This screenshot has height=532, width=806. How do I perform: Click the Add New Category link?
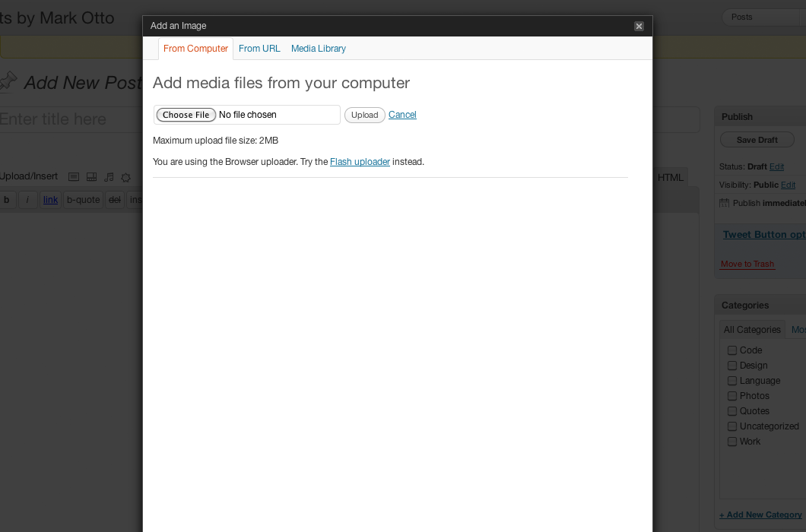coord(761,515)
